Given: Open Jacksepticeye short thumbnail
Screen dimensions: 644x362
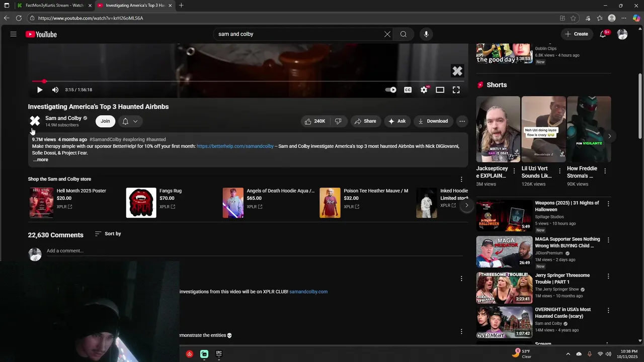Looking at the screenshot, I should point(498,129).
